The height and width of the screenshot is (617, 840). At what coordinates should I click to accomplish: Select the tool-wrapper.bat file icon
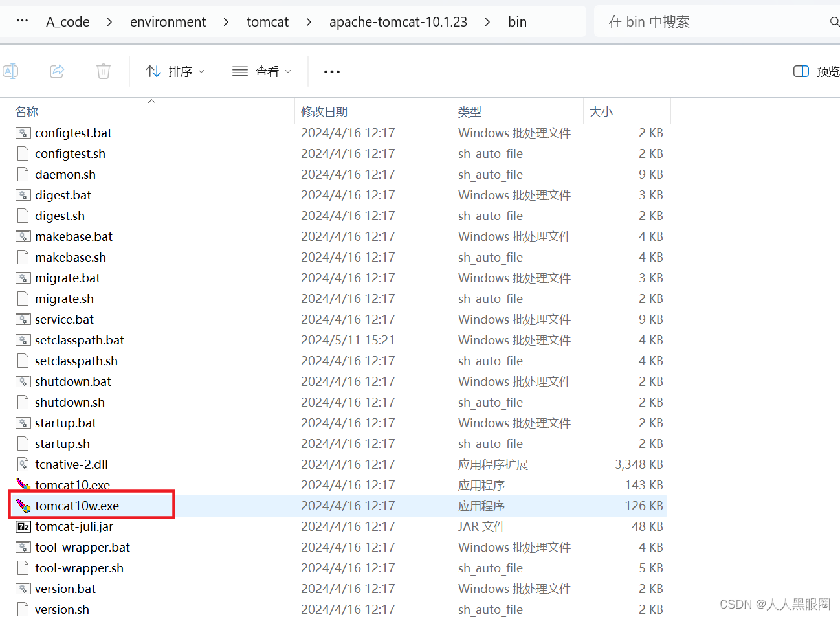[23, 547]
